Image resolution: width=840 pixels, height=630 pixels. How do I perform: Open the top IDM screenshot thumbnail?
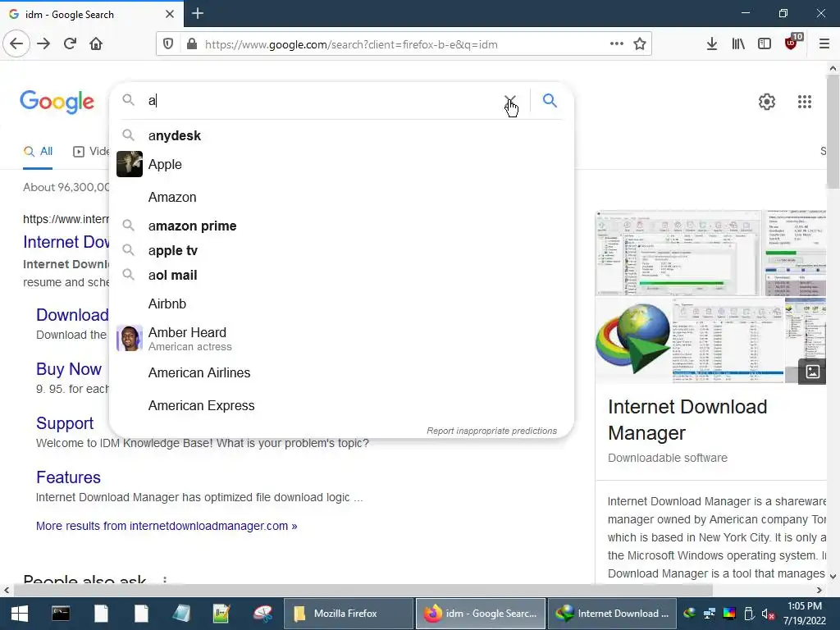678,253
